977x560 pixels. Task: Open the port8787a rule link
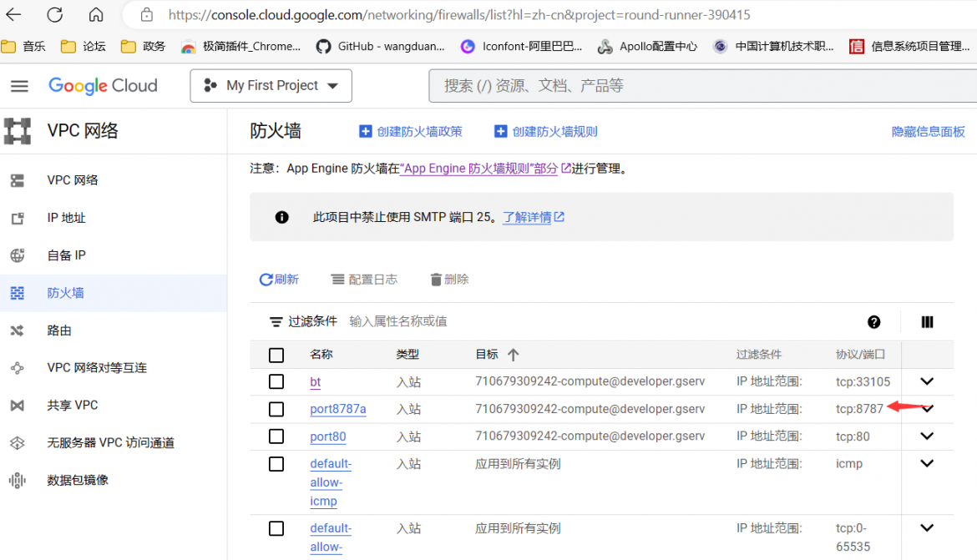point(337,409)
